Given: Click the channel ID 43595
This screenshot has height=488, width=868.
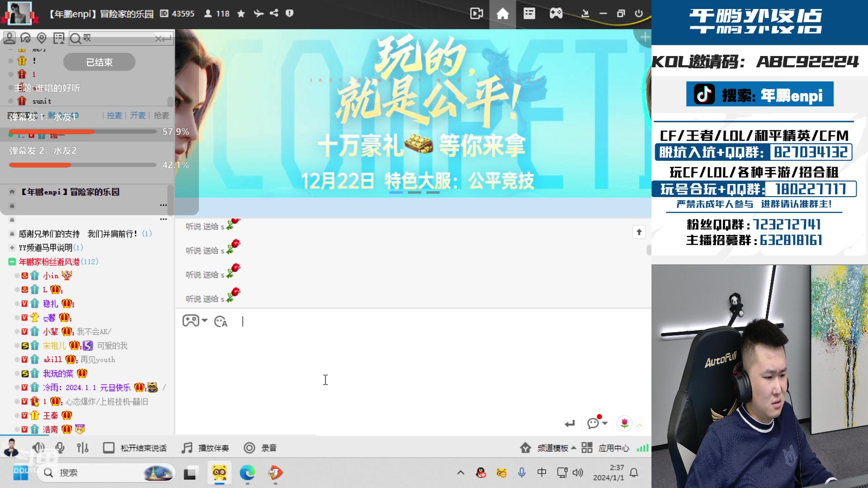Looking at the screenshot, I should pyautogui.click(x=178, y=14).
